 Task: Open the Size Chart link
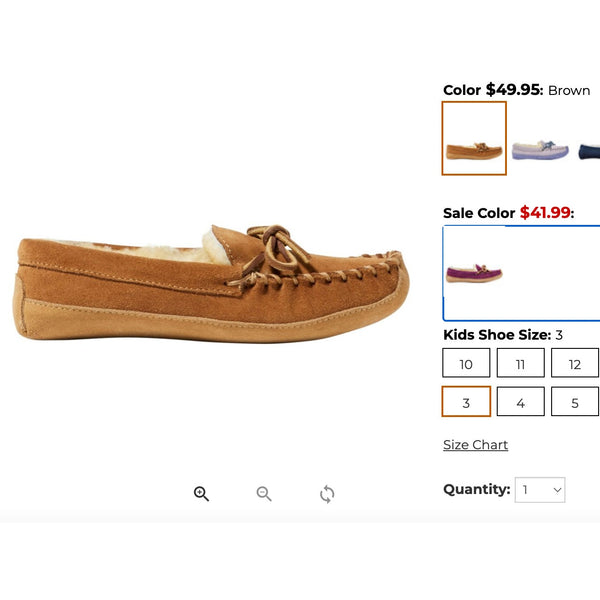pos(475,445)
